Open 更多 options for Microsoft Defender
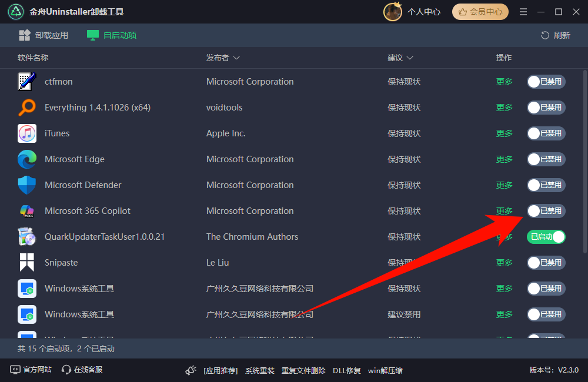 pos(504,185)
